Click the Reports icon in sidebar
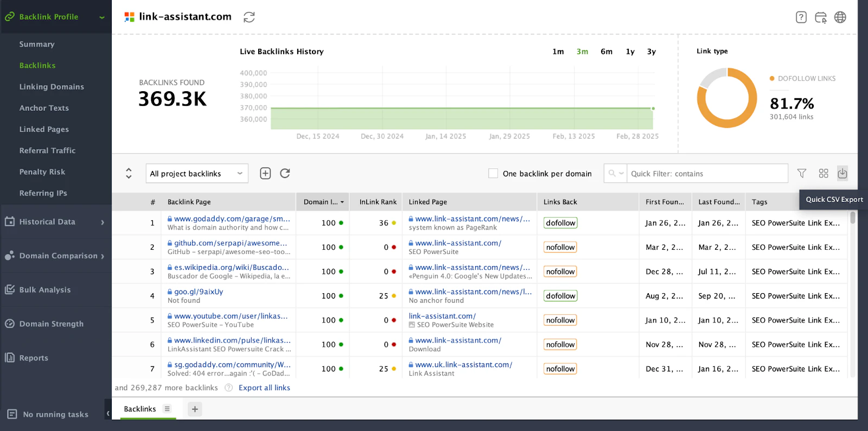This screenshot has height=431, width=868. (10, 357)
